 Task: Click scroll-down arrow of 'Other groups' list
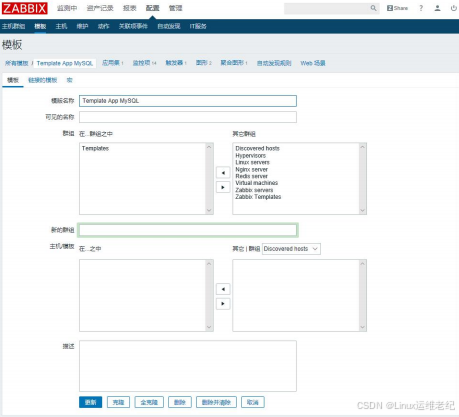coord(363,210)
